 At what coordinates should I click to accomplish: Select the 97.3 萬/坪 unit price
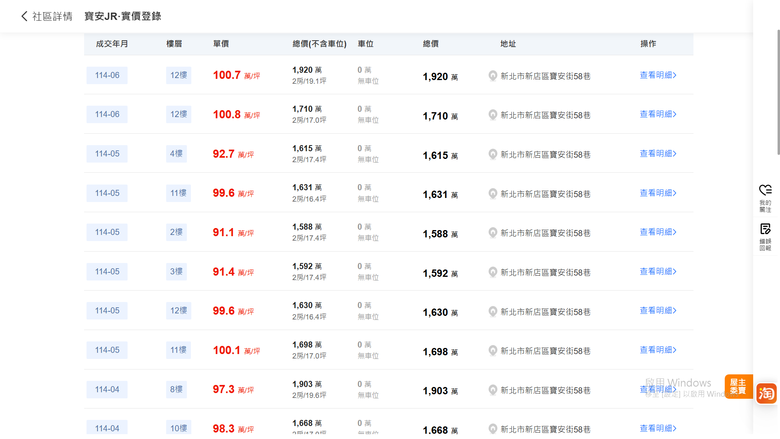tap(233, 389)
